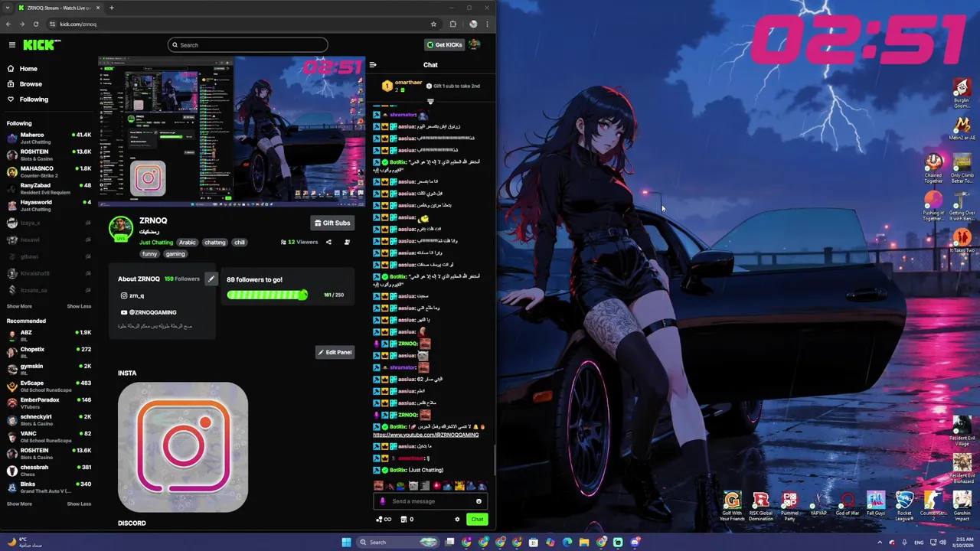Click the green Chat send button
Image resolution: width=980 pixels, height=551 pixels.
pos(477,520)
